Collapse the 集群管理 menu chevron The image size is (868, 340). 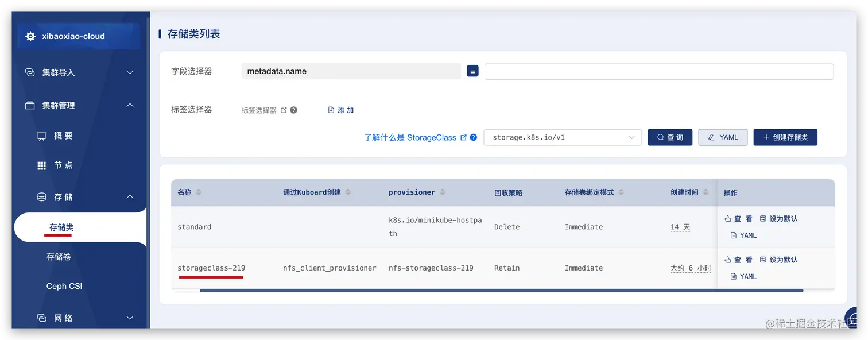130,105
